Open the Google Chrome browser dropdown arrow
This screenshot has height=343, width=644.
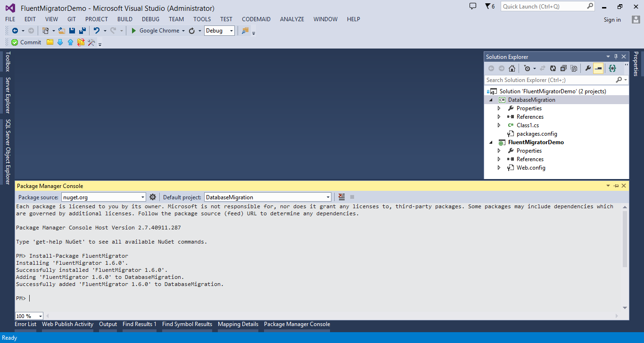point(183,31)
